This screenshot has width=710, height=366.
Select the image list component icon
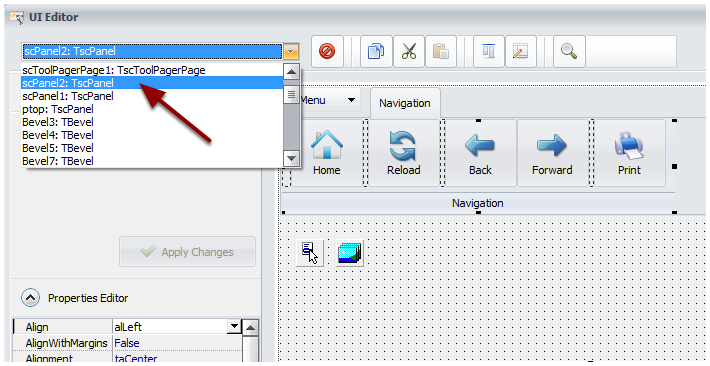350,253
